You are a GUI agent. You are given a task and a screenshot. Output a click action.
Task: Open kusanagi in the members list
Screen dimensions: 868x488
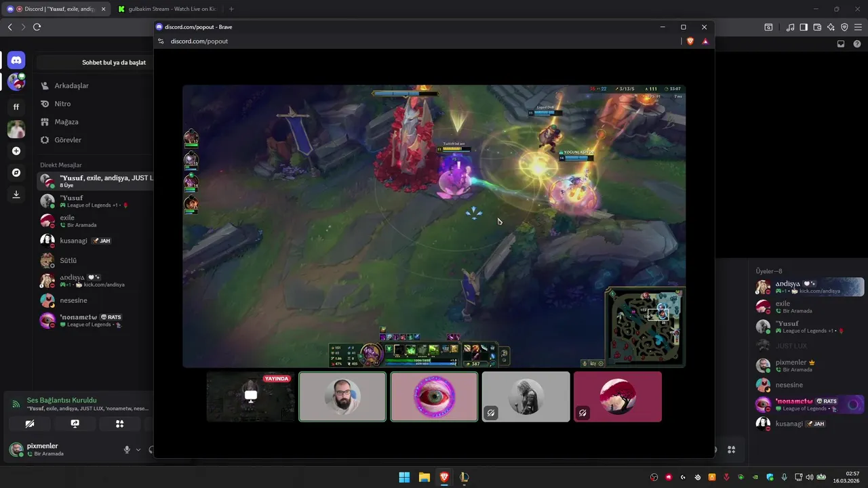(810, 424)
